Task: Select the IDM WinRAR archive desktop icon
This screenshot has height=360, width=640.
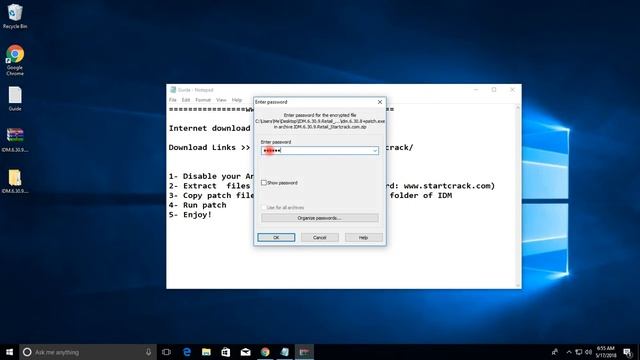Action: point(15,140)
